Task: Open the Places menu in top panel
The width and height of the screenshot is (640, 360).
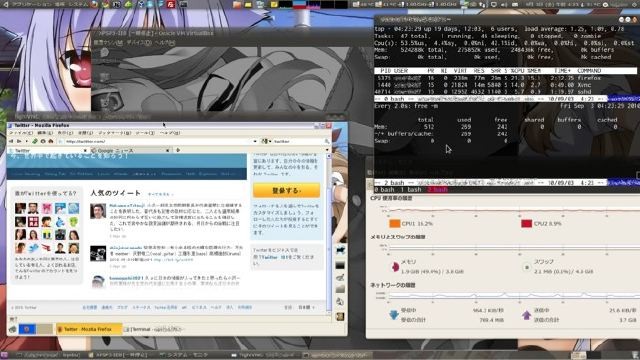Action: tap(60, 4)
